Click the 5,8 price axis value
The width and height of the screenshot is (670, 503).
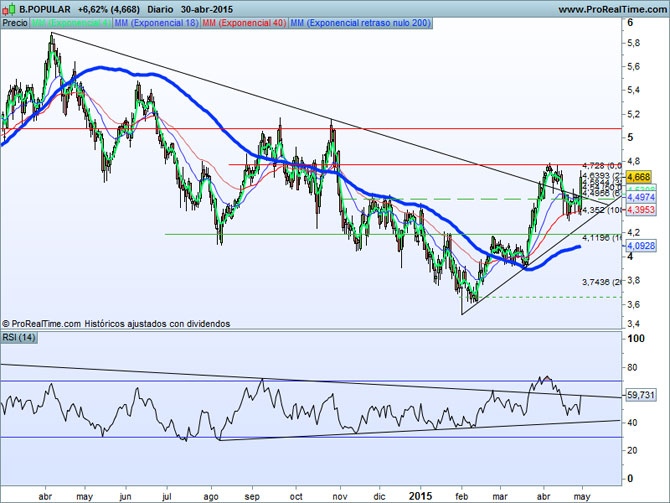(634, 43)
